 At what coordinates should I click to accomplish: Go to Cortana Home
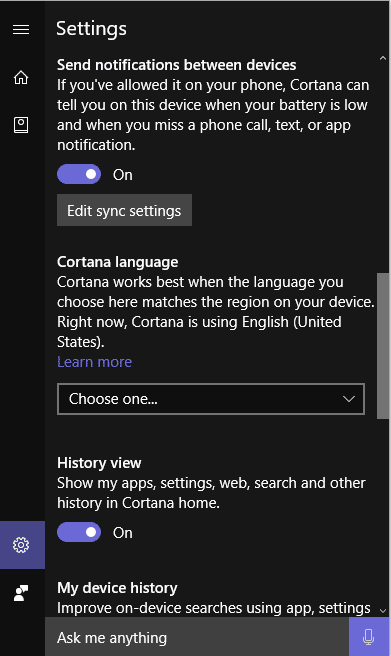(x=21, y=77)
